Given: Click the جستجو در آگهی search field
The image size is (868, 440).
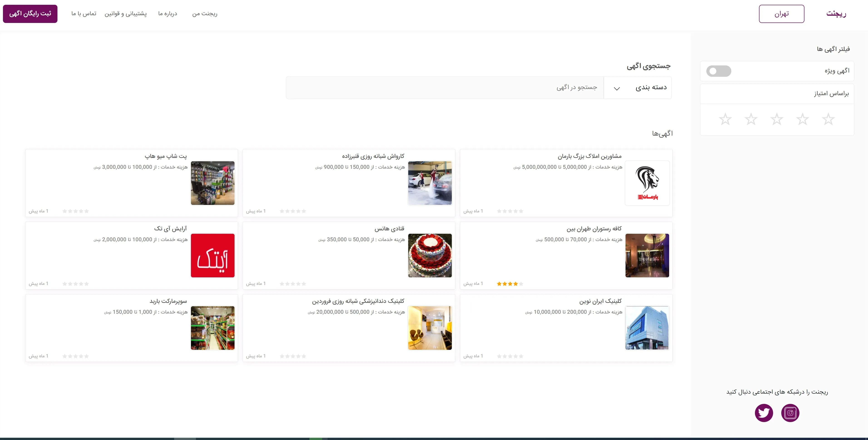Looking at the screenshot, I should click(445, 88).
